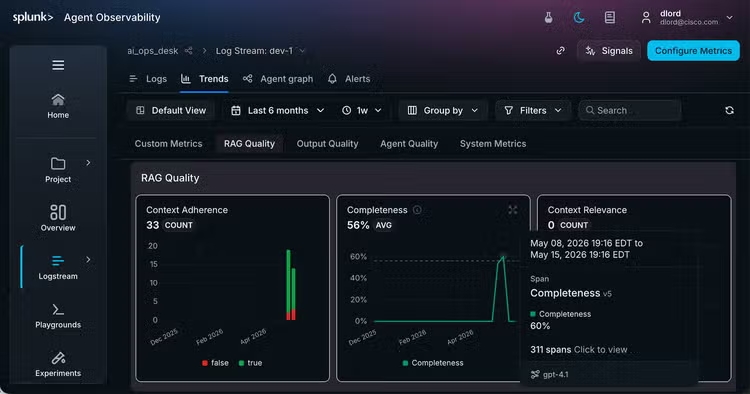The height and width of the screenshot is (394, 750).
Task: Open the hamburger menu in sidebar
Action: coord(58,65)
